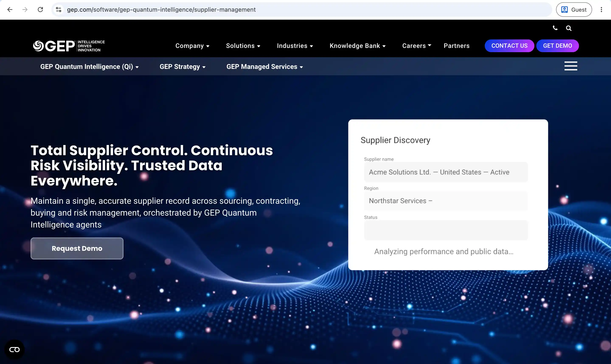Expand the Careers dropdown menu

[x=417, y=46]
